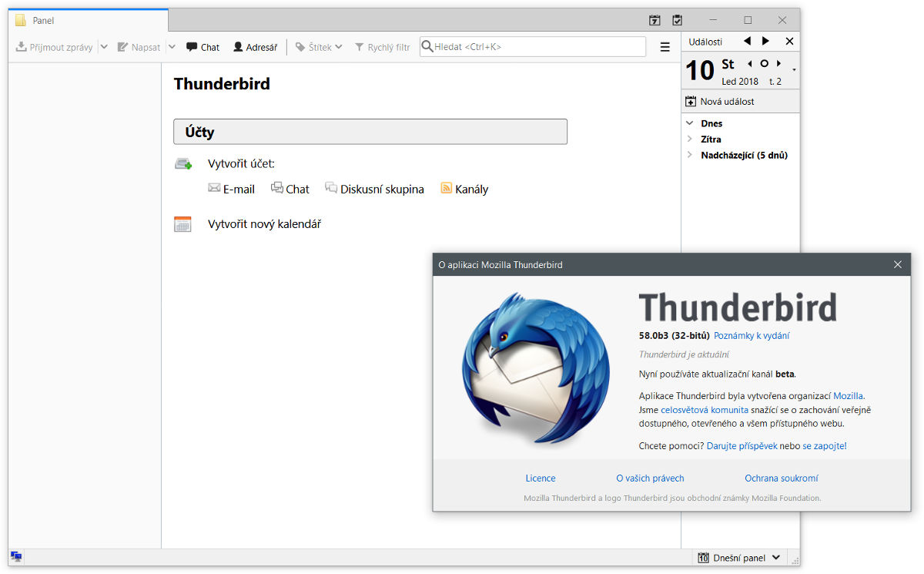924x574 pixels.
Task: Open Licence in the About dialog
Action: pyautogui.click(x=541, y=478)
